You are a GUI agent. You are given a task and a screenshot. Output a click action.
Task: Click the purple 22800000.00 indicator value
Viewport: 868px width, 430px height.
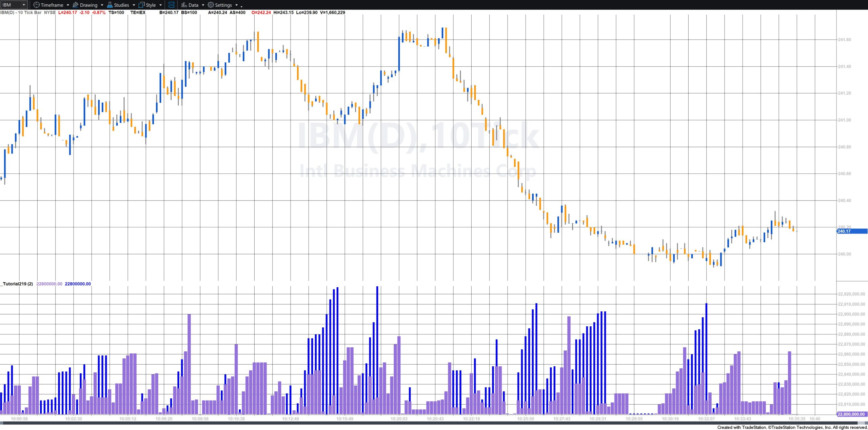pos(50,284)
